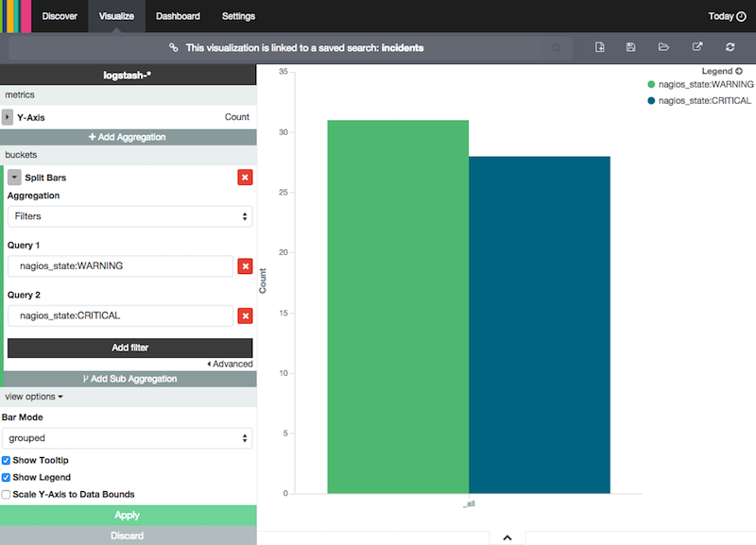The height and width of the screenshot is (545, 756).
Task: Expand the Advanced options link
Action: (230, 364)
